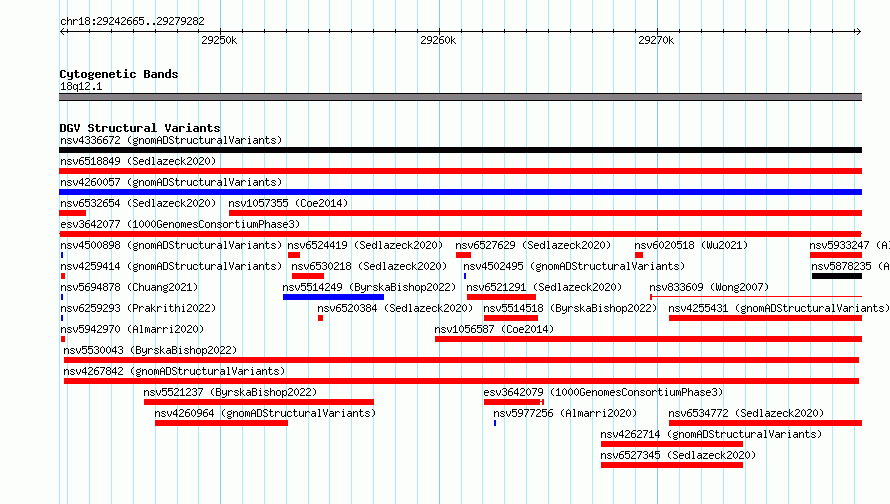Click the nsv4336672 gnomADStructuralVariants label
Screen dimensions: 890x504
pos(171,140)
